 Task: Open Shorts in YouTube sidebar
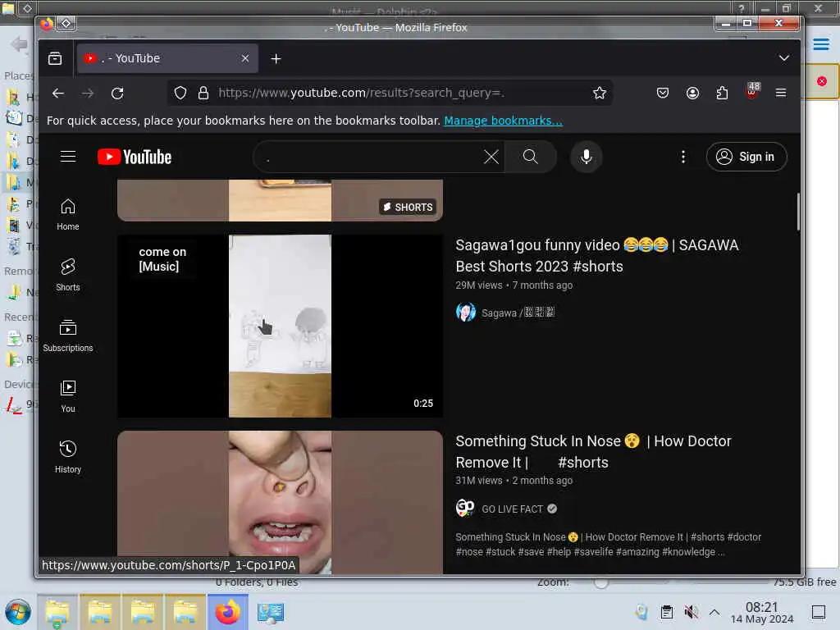pyautogui.click(x=68, y=275)
